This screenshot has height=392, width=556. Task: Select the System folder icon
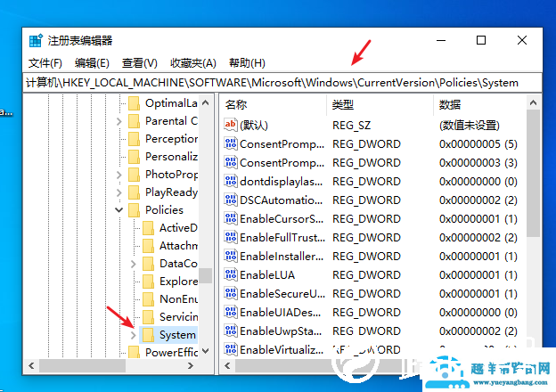click(x=148, y=335)
